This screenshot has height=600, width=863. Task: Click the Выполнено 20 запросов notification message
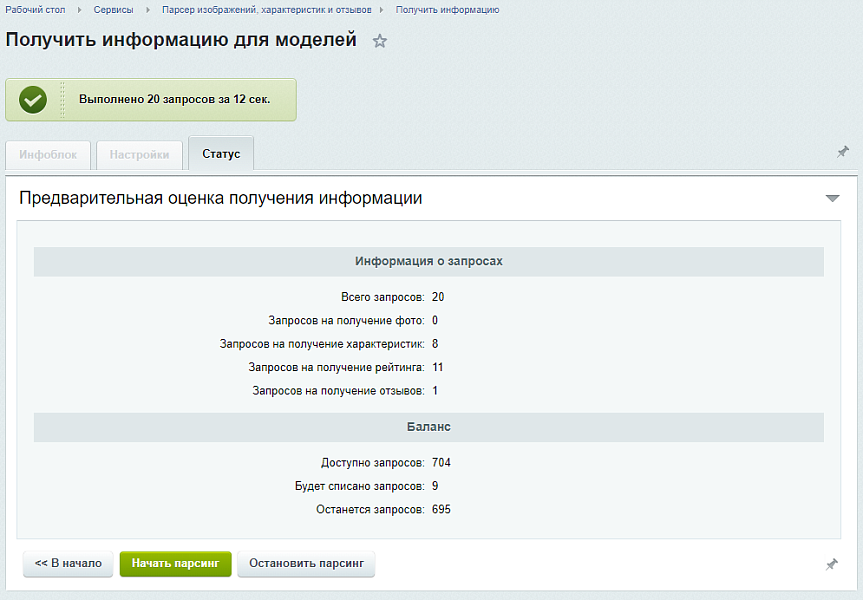[x=174, y=100]
